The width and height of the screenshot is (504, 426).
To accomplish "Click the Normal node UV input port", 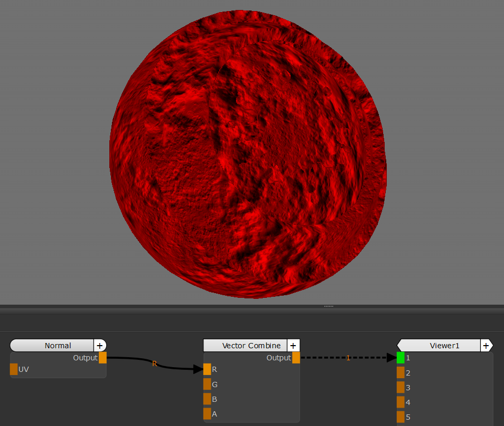I will click(x=14, y=369).
